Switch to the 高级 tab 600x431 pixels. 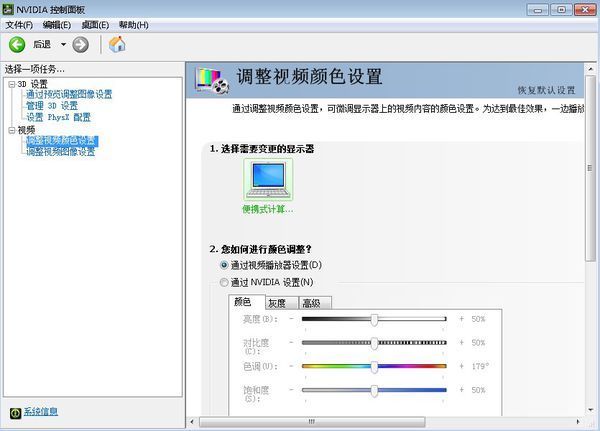point(315,303)
